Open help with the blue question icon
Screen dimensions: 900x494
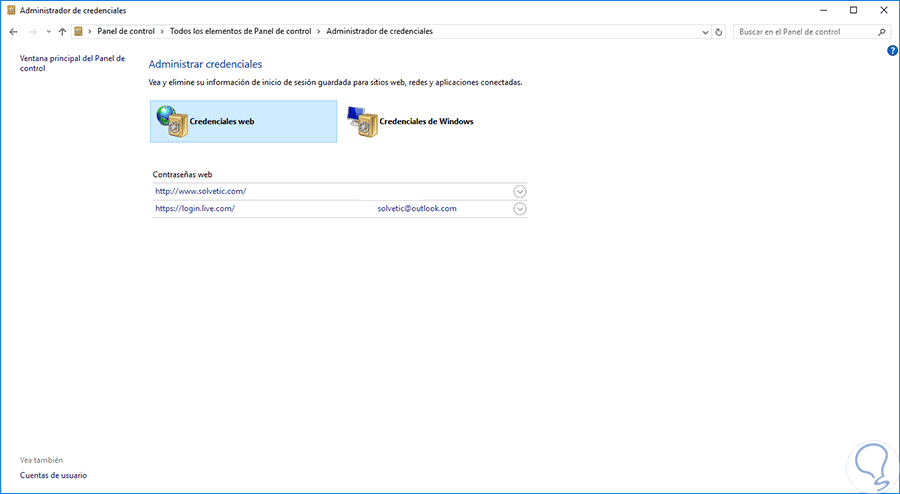pos(893,50)
